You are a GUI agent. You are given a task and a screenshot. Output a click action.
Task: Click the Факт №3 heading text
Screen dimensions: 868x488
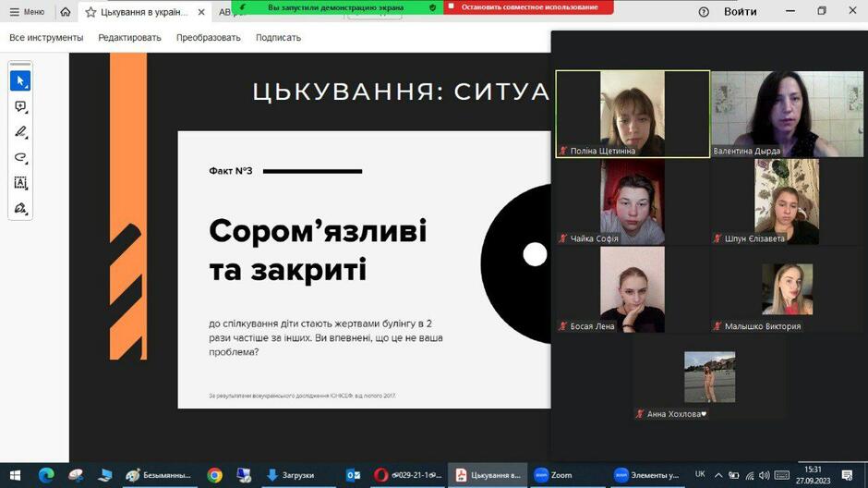click(231, 171)
